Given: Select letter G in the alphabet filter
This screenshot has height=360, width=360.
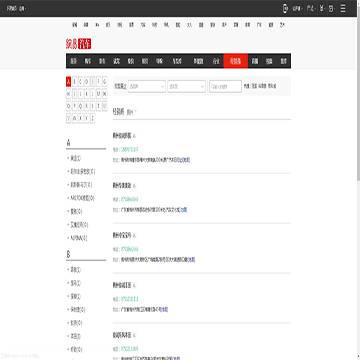Looking at the screenshot, I should click(x=104, y=82).
